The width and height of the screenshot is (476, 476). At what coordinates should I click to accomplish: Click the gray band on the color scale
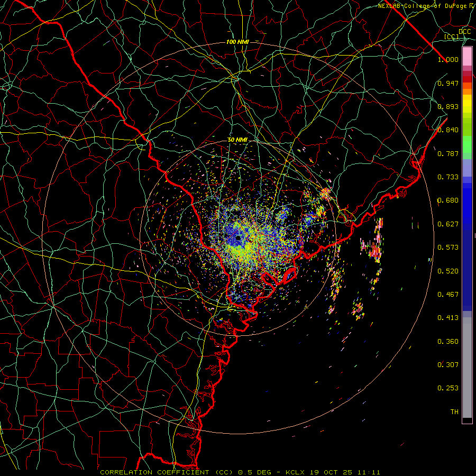(467, 368)
